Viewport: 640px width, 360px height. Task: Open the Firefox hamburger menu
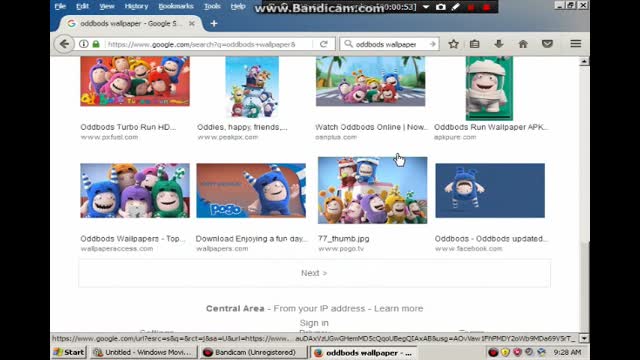pyautogui.click(x=576, y=44)
